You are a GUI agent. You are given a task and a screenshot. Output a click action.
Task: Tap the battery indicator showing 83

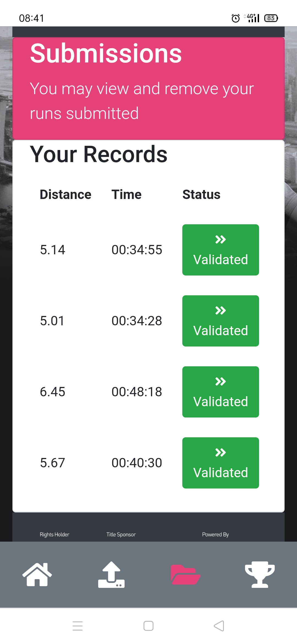271,18
